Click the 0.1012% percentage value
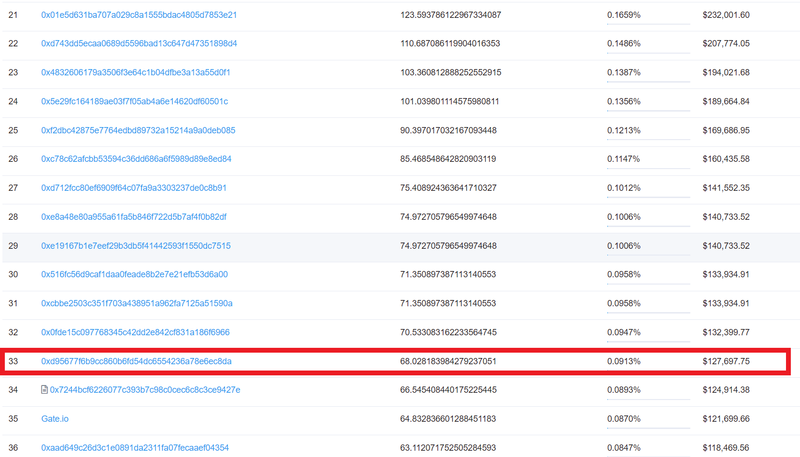Screen dimensions: 800x457 (x=623, y=188)
